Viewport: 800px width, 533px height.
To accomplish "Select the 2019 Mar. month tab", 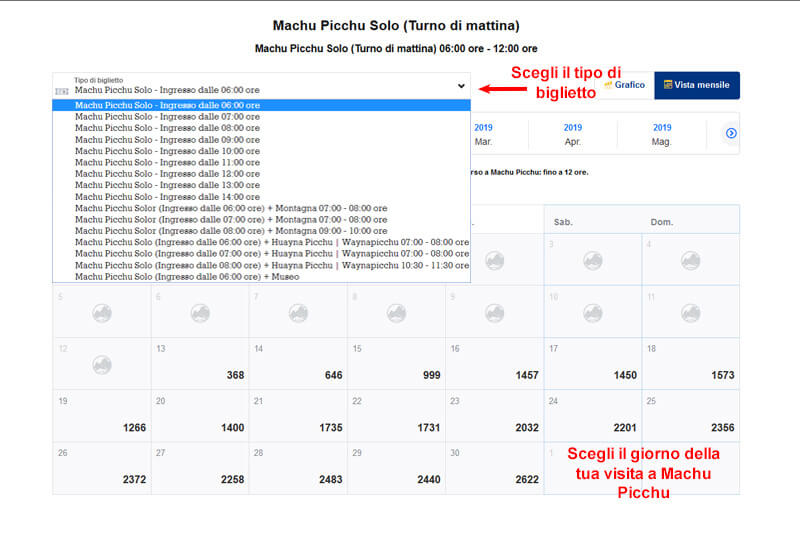I will [x=483, y=134].
